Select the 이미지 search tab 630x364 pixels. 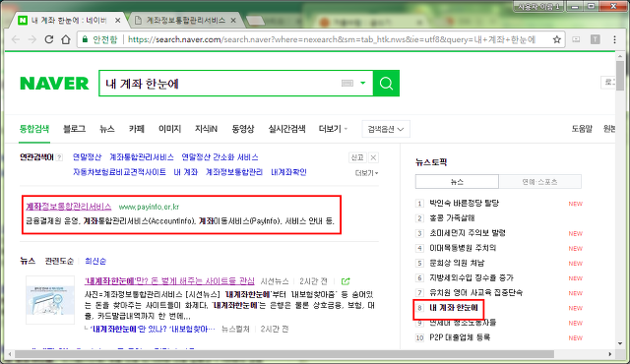point(169,129)
